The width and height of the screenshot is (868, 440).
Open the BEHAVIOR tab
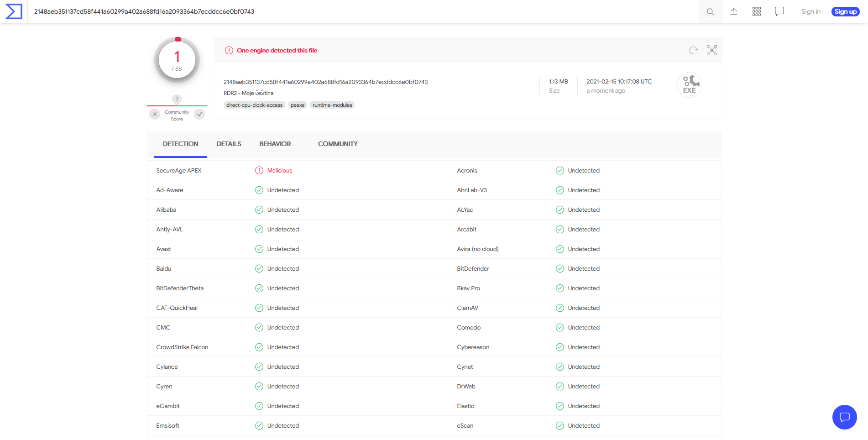point(275,144)
